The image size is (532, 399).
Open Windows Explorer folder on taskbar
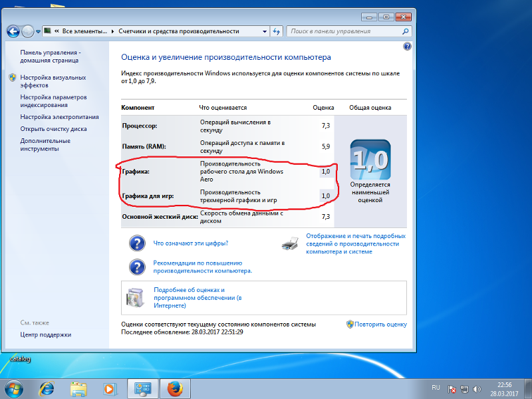click(x=78, y=389)
